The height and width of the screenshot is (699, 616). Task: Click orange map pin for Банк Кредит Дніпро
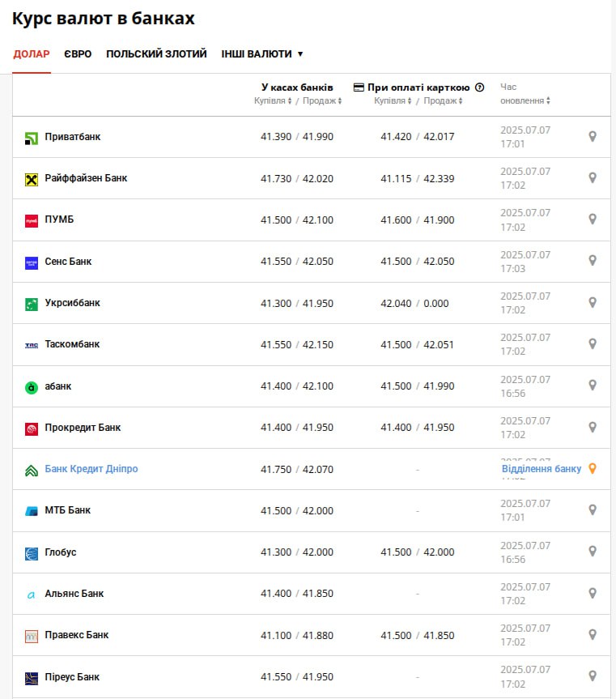(593, 468)
